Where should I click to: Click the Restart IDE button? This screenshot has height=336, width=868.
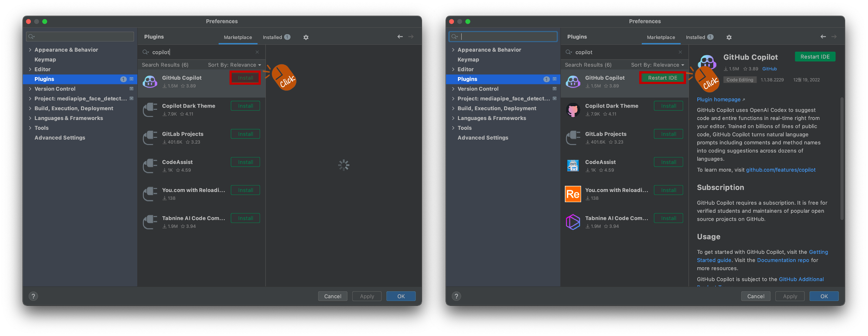662,77
